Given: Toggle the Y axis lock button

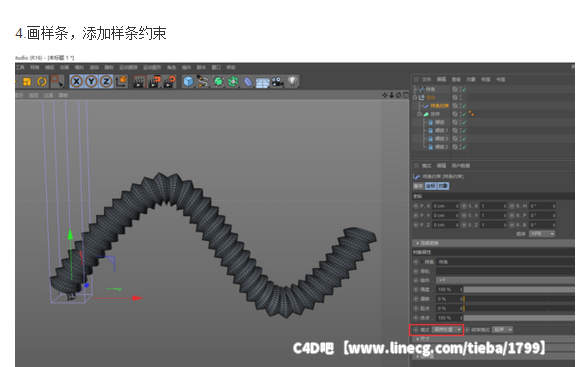Looking at the screenshot, I should [91, 81].
